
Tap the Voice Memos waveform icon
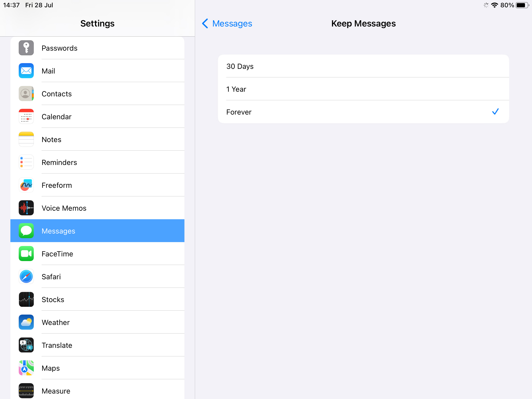click(26, 208)
